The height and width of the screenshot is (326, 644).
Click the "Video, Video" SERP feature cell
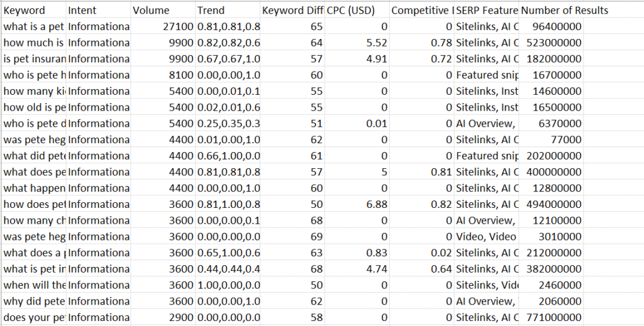click(x=487, y=237)
